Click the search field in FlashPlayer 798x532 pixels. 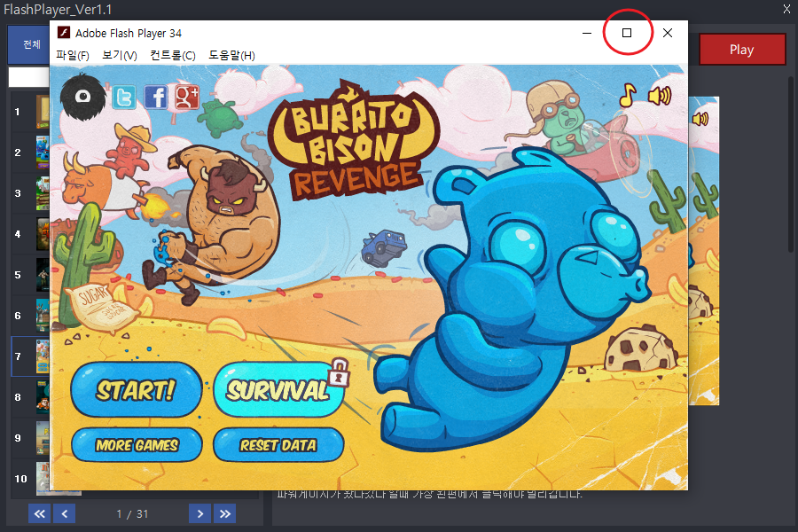point(29,77)
